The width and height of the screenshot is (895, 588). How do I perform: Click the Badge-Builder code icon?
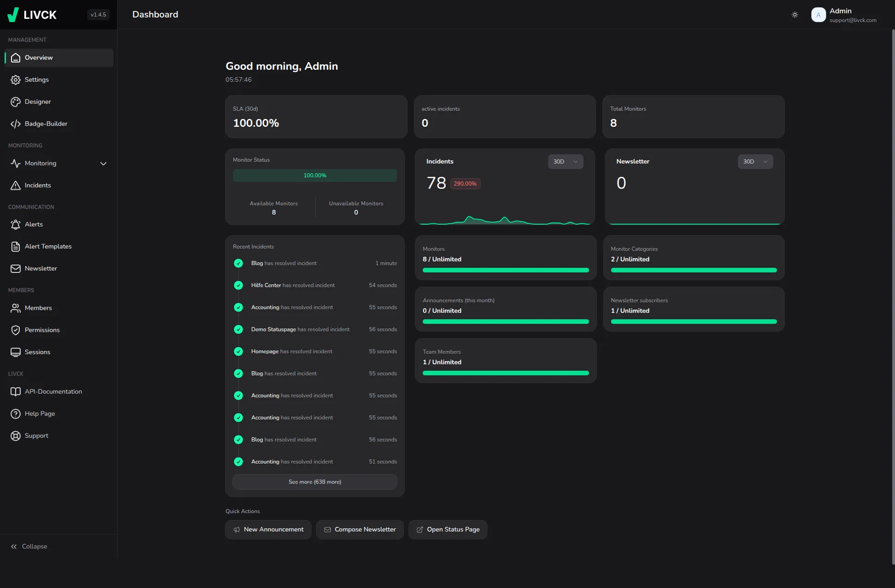(x=16, y=124)
